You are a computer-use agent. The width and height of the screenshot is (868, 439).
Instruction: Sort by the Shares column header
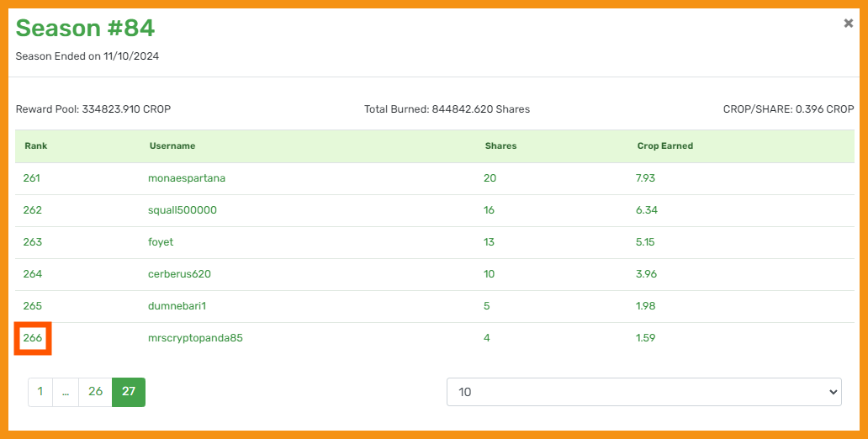click(500, 146)
